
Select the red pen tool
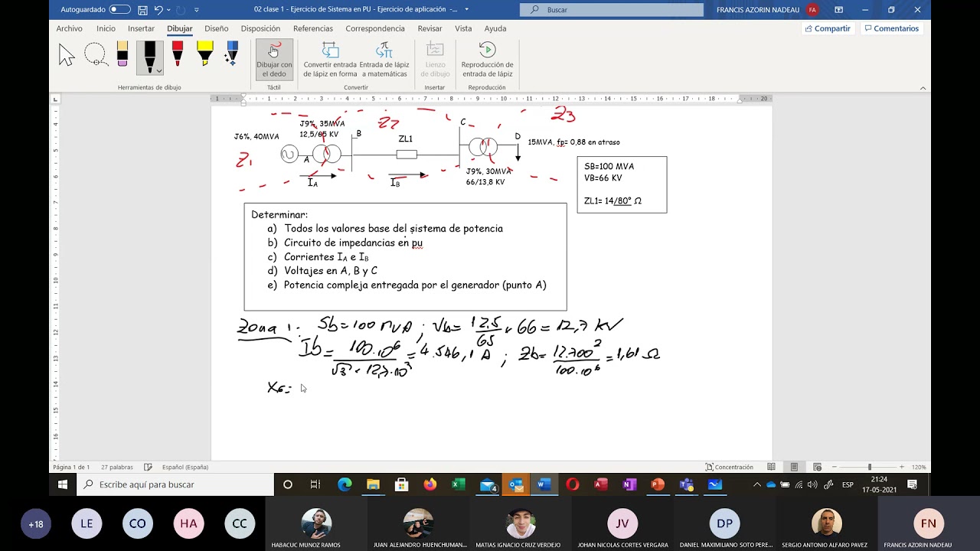pos(178,54)
